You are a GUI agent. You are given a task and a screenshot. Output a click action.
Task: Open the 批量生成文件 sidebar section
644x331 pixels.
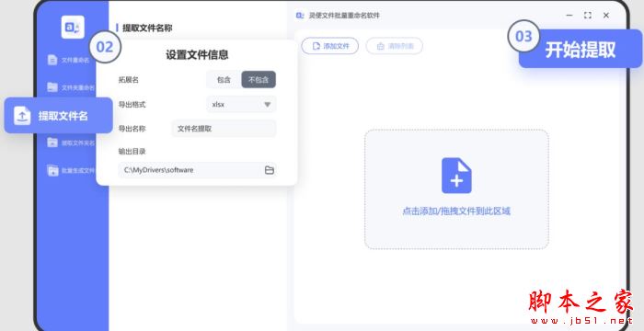click(71, 170)
